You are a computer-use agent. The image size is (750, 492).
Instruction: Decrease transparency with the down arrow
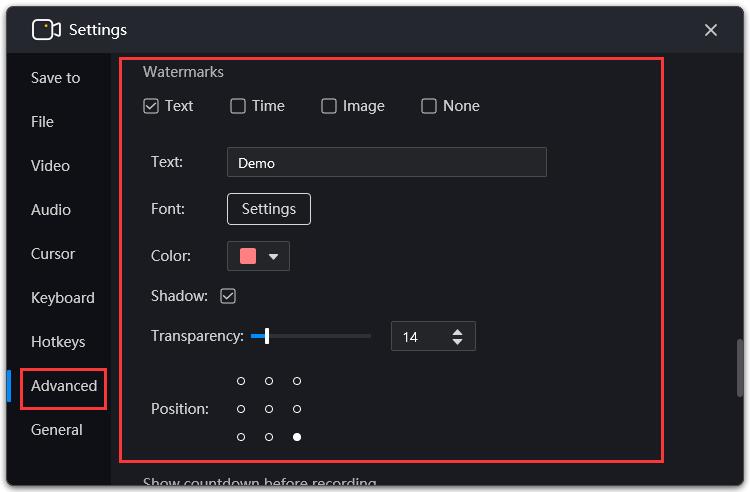[x=457, y=342]
